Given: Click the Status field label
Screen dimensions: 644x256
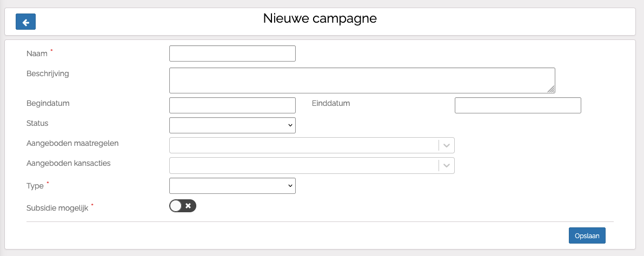Looking at the screenshot, I should (37, 123).
